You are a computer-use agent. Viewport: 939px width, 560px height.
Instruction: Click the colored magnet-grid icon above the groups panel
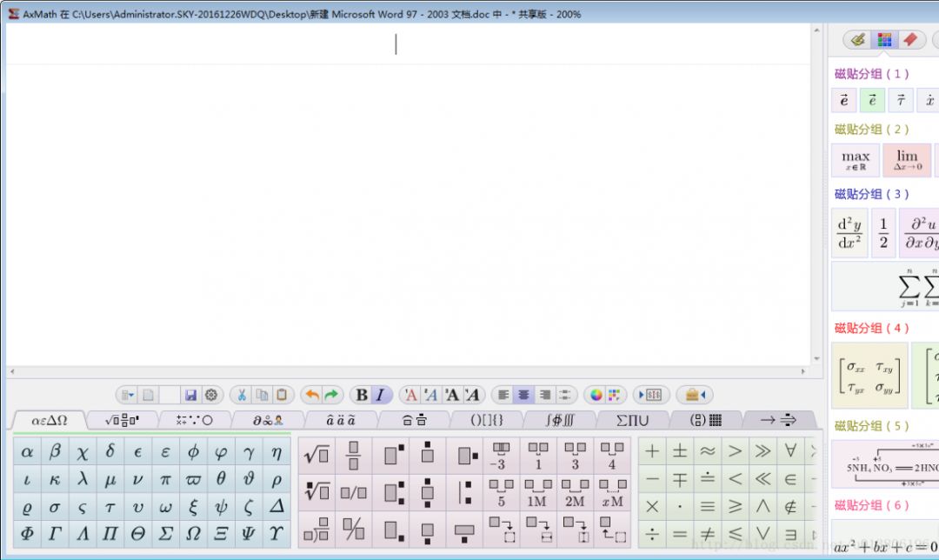click(x=884, y=39)
